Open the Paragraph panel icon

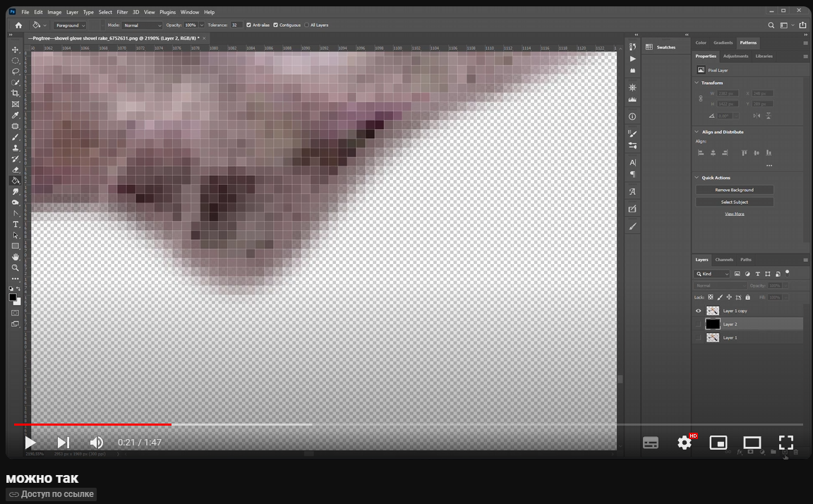pyautogui.click(x=632, y=174)
